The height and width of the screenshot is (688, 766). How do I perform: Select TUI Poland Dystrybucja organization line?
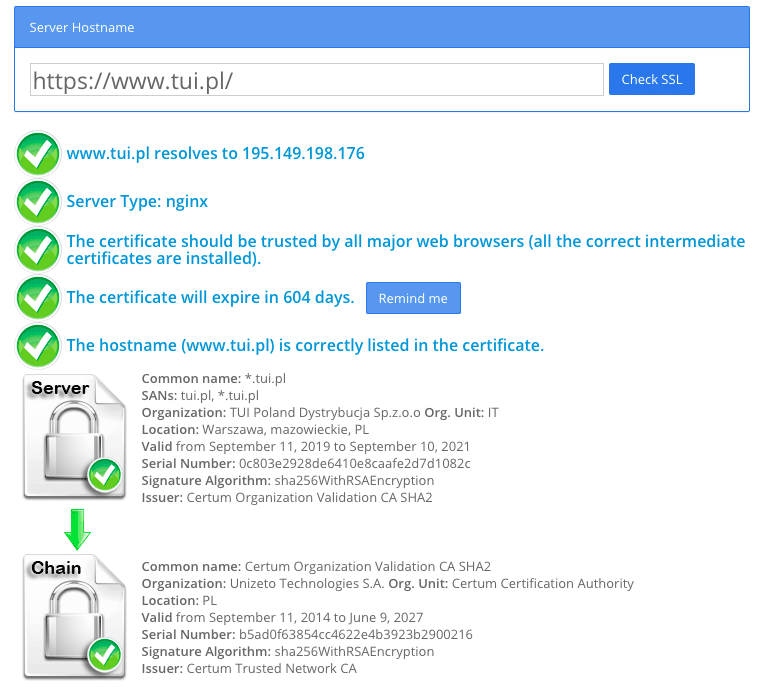(x=320, y=413)
